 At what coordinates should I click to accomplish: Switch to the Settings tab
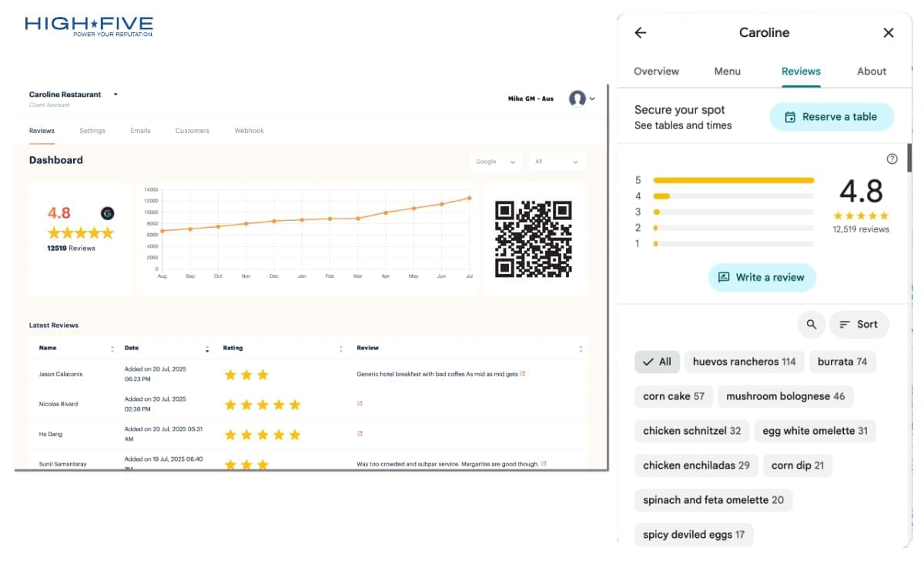[x=92, y=130]
